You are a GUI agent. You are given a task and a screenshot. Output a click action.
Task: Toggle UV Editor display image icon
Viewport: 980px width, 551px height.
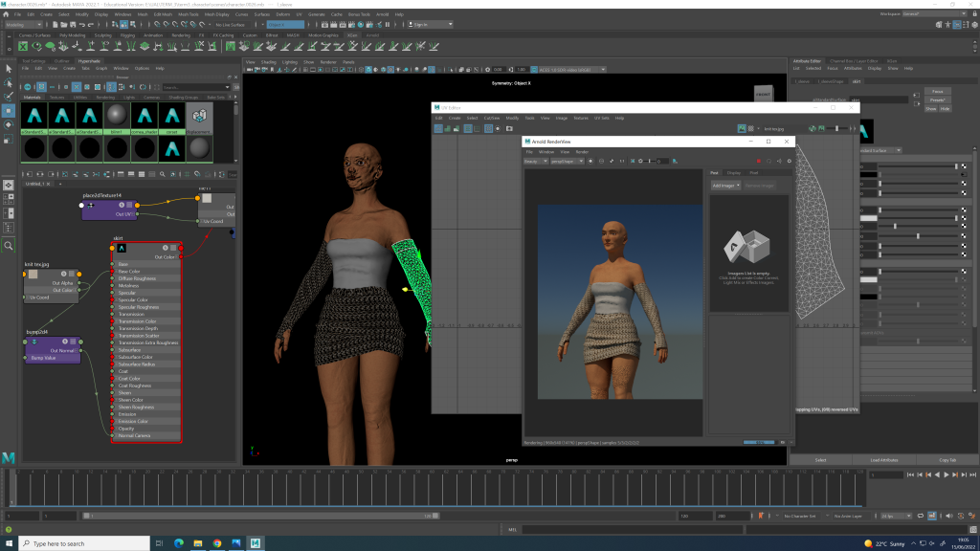tap(742, 129)
